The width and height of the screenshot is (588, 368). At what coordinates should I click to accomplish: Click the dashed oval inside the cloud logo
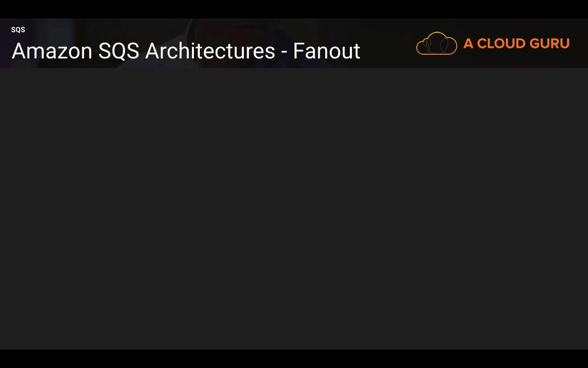444,46
